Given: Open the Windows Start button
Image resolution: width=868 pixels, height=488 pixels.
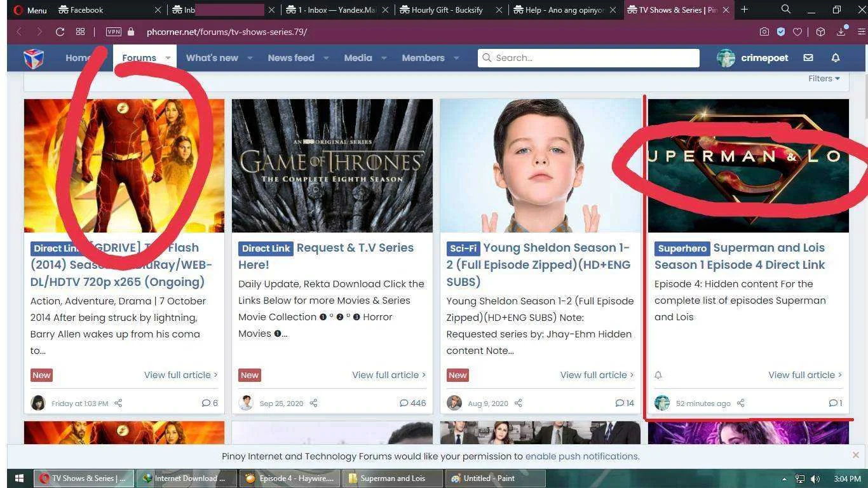Looking at the screenshot, I should point(19,478).
